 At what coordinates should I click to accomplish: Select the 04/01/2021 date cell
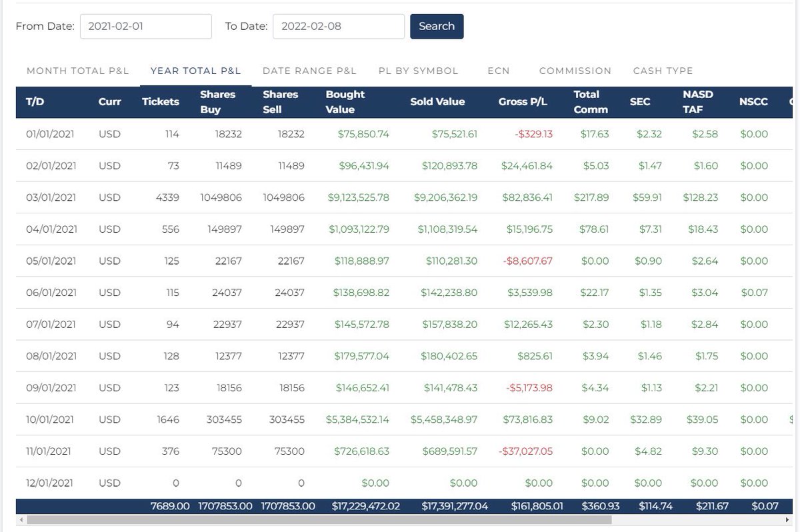[x=51, y=229]
